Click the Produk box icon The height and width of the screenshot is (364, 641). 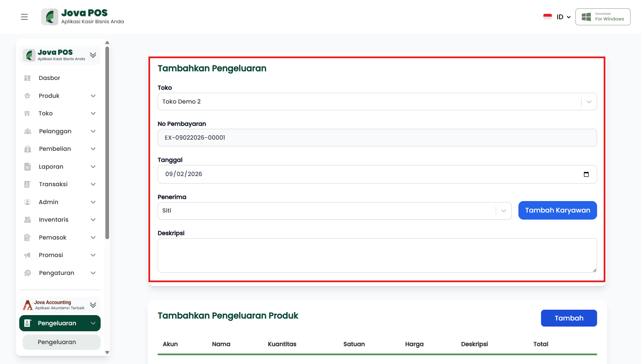pyautogui.click(x=27, y=96)
